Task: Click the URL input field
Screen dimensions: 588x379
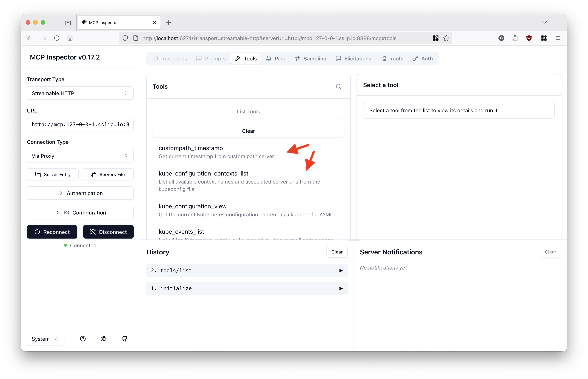Action: 80,124
